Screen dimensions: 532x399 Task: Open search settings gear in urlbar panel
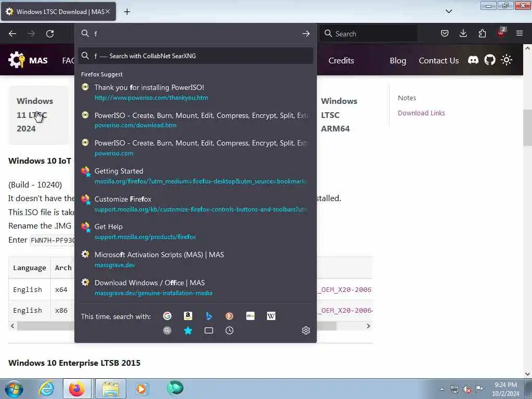point(305,330)
